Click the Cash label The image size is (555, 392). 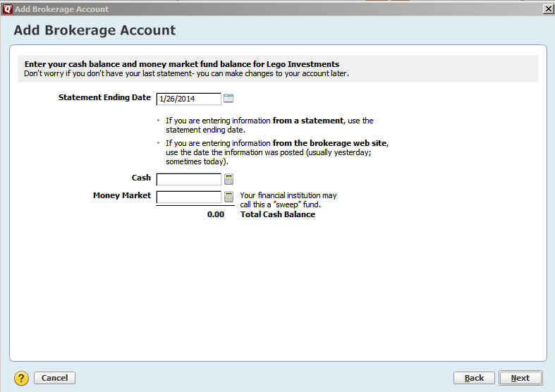coord(141,178)
